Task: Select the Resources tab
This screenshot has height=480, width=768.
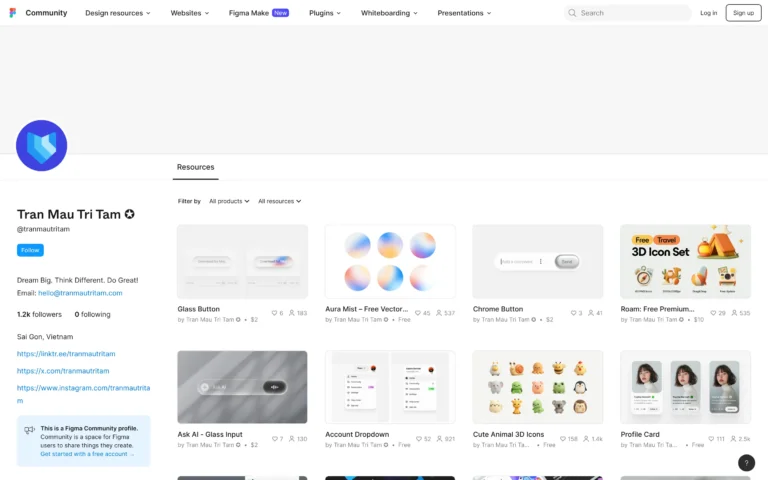Action: coord(195,167)
